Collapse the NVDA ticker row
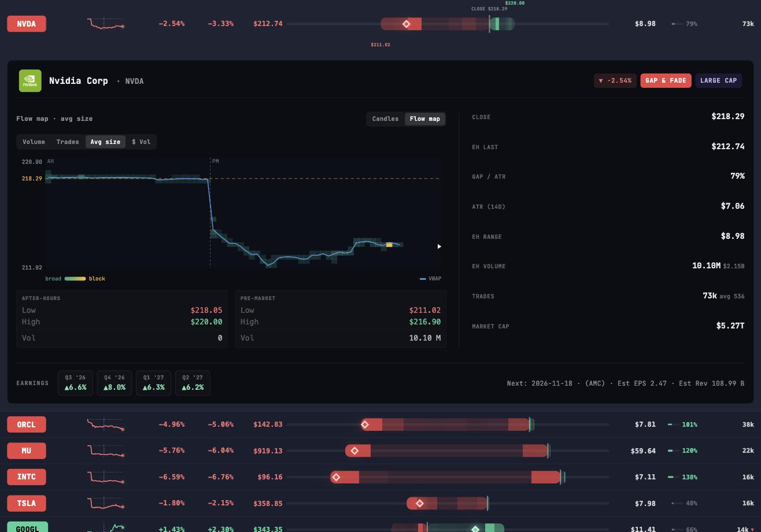The width and height of the screenshot is (761, 532). point(26,24)
